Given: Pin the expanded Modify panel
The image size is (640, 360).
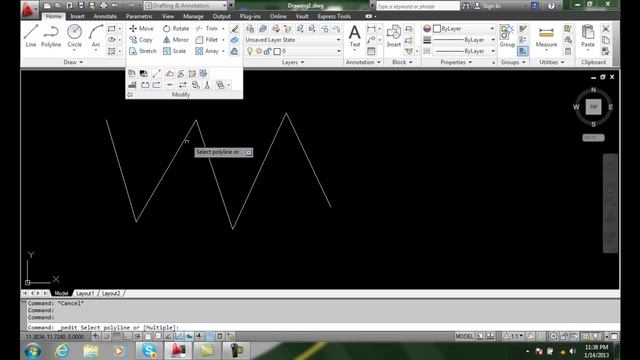Looking at the screenshot, I should tap(130, 95).
